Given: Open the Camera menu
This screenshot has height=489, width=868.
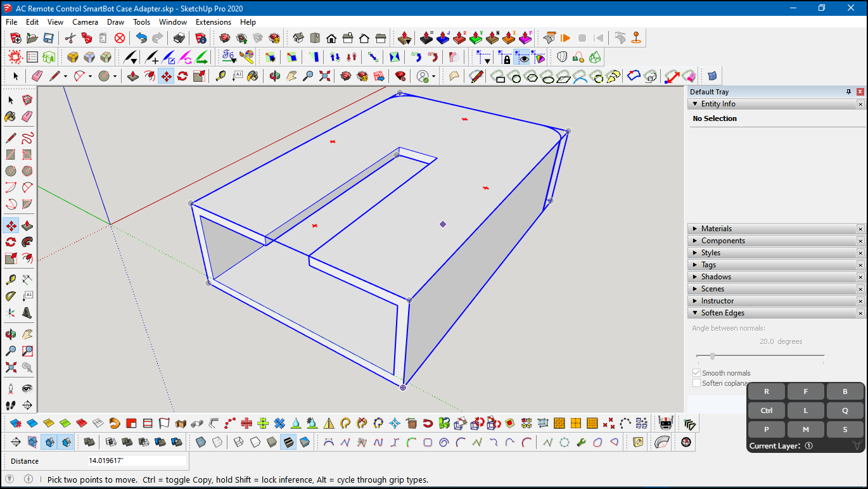Looking at the screenshot, I should click(85, 22).
